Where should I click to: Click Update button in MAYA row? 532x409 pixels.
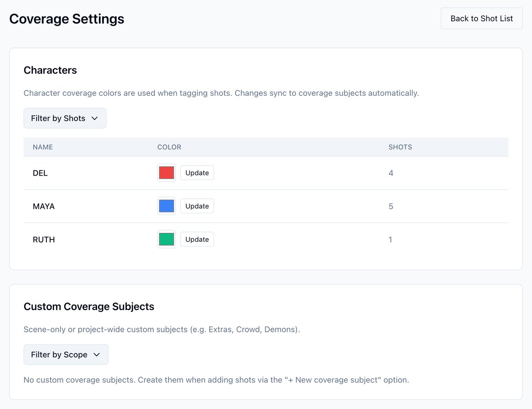(x=197, y=206)
